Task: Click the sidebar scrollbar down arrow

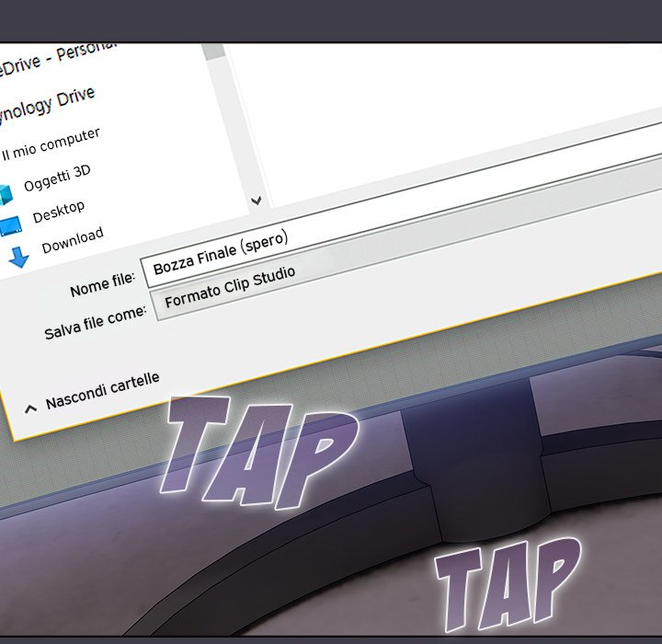Action: 257,200
